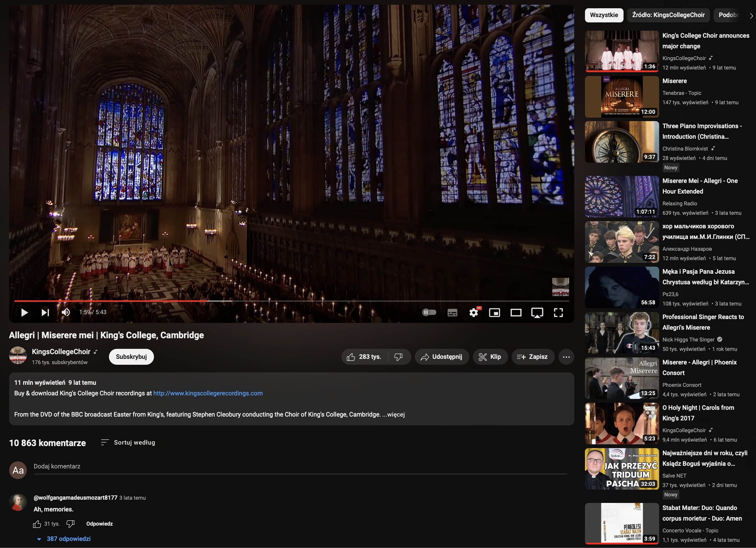Image resolution: width=756 pixels, height=548 pixels.
Task: Like the video with thumbs up 283 tys.
Action: click(364, 356)
